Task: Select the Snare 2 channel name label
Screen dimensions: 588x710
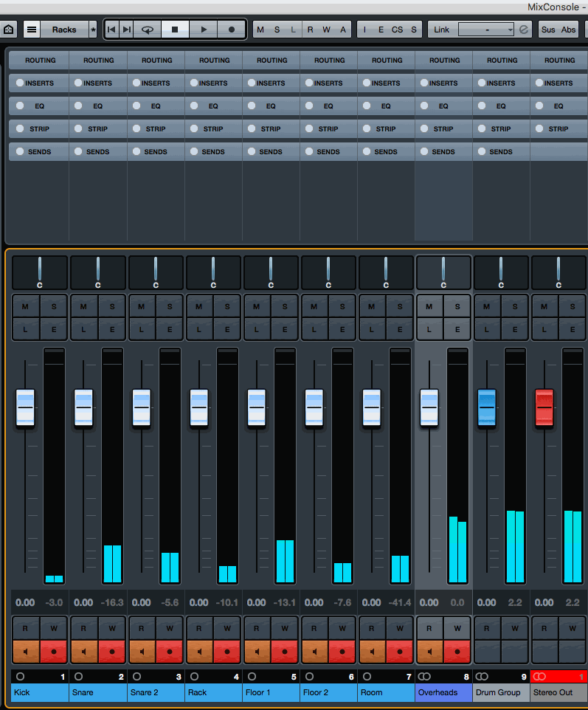Action: click(156, 692)
